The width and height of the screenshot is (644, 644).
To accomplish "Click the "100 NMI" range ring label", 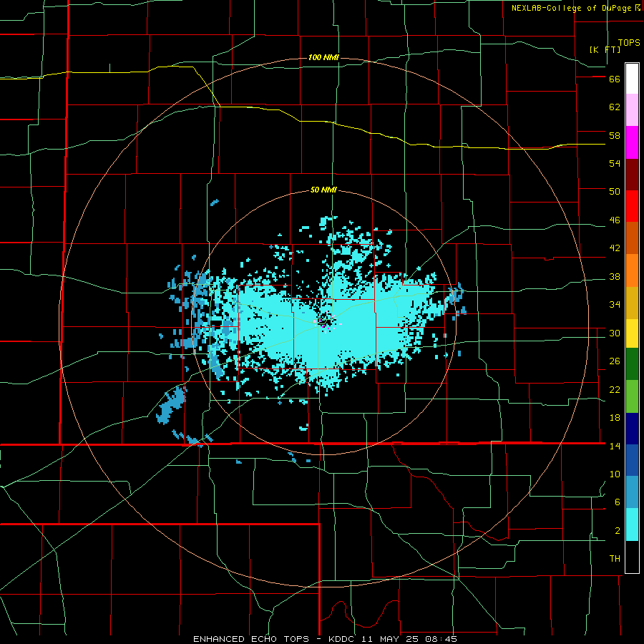I will click(x=323, y=57).
